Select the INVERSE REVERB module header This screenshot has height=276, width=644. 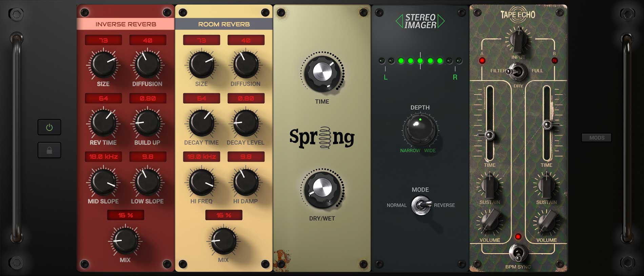[126, 24]
